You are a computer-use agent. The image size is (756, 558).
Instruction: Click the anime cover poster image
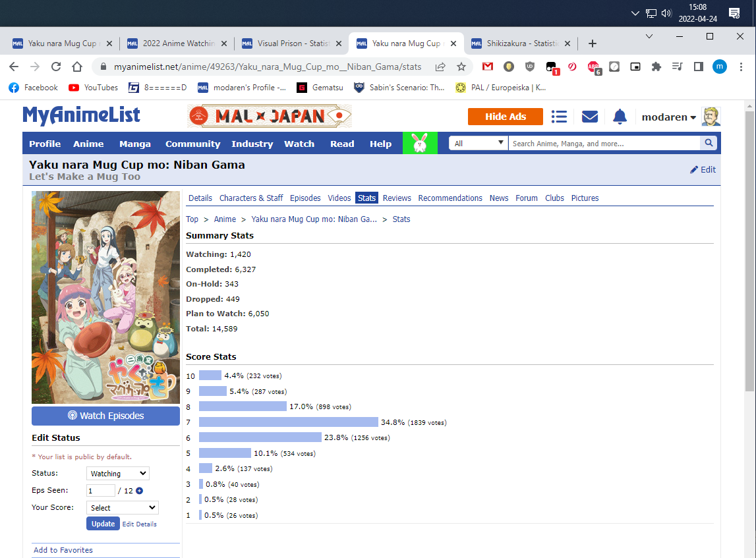click(105, 297)
